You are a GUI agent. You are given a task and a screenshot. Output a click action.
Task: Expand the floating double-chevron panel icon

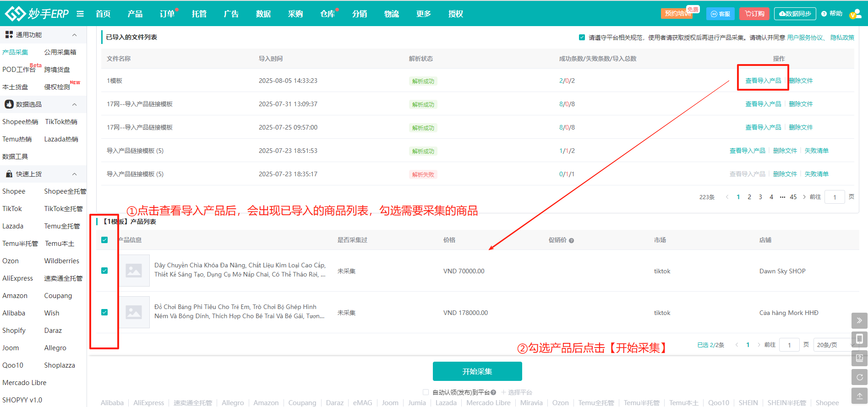coord(859,320)
